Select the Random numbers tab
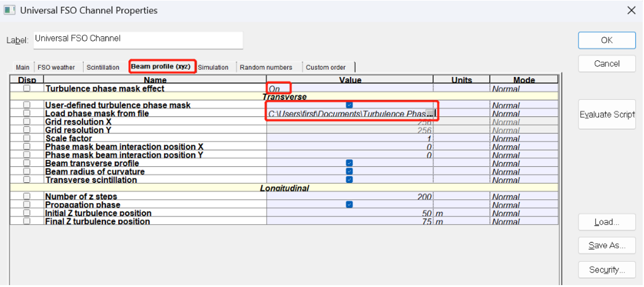Viewport: 644px width, 287px height. [265, 67]
